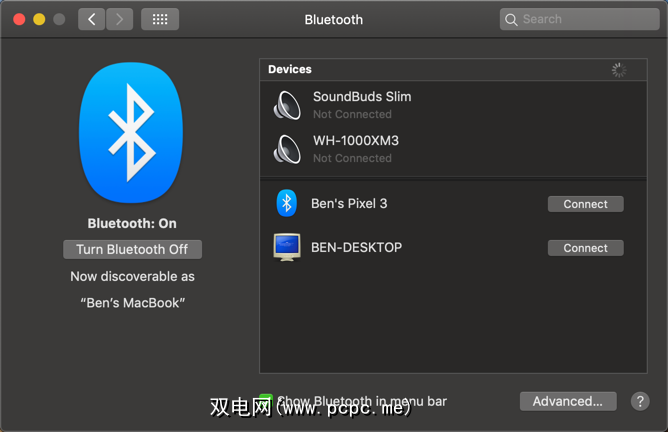Focus the Search field
The width and height of the screenshot is (668, 432).
pos(579,19)
